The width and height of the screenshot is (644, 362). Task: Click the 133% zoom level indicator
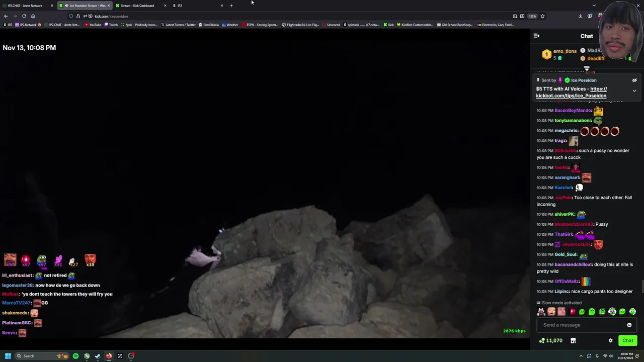532,16
